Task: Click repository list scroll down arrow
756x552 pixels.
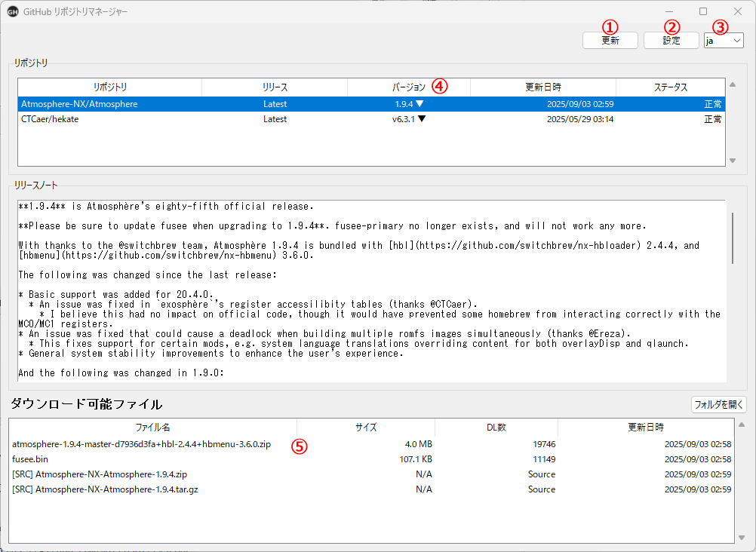Action: [733, 161]
